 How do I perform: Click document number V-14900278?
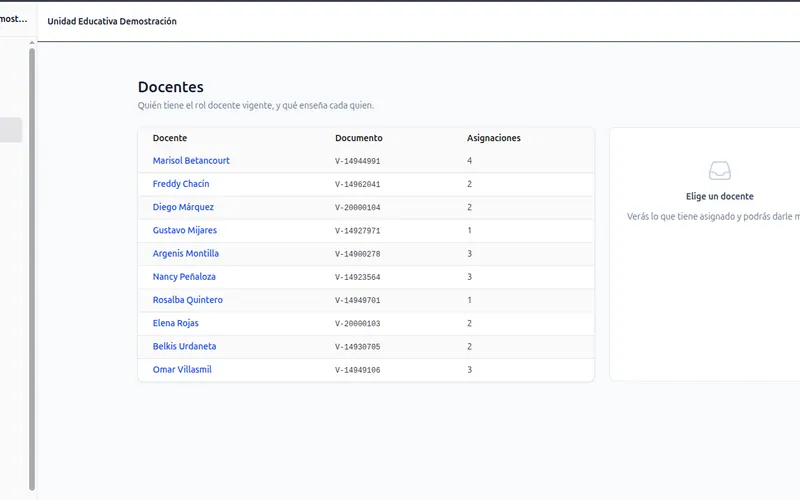(x=357, y=254)
